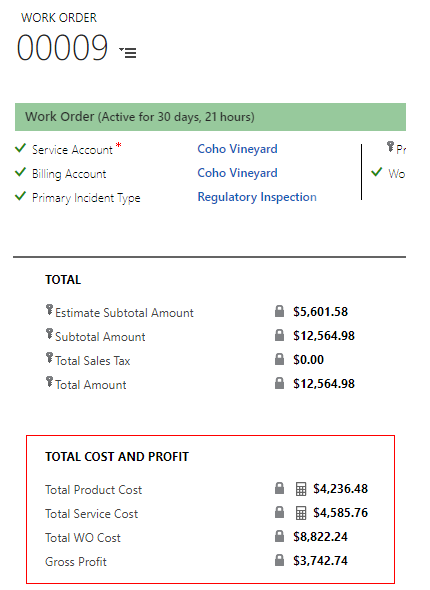Click the lock icon beside Total WO Cost
This screenshot has height=590, width=430.
coord(279,536)
